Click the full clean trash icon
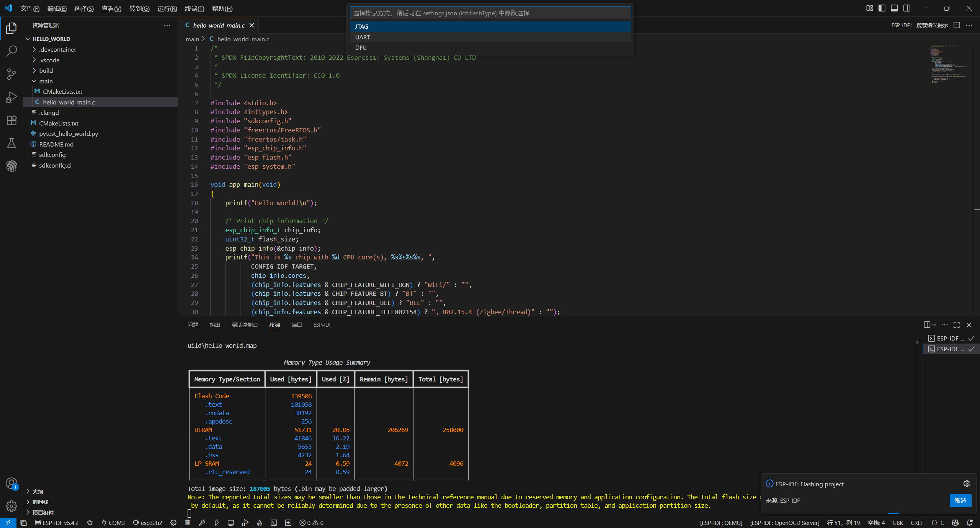 point(188,523)
